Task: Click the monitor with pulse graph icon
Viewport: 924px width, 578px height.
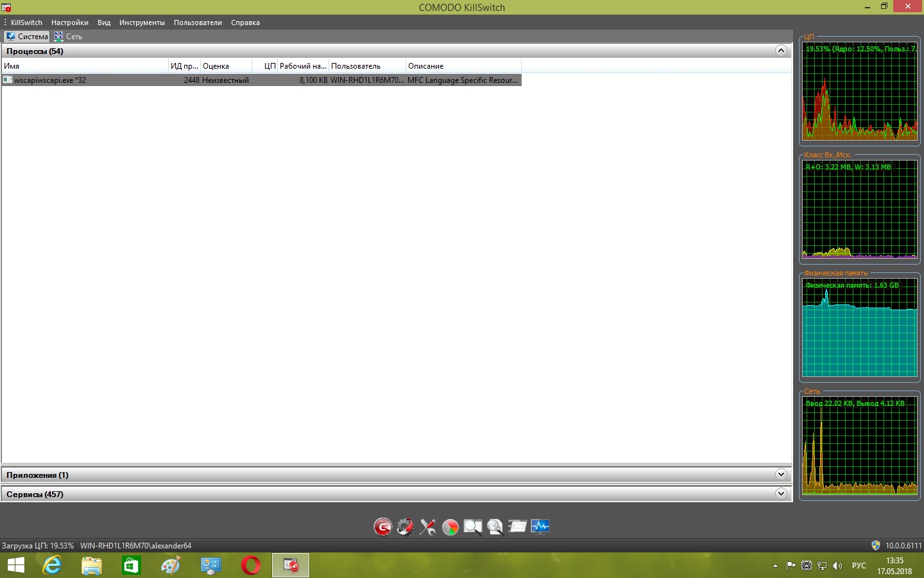Action: coord(540,527)
